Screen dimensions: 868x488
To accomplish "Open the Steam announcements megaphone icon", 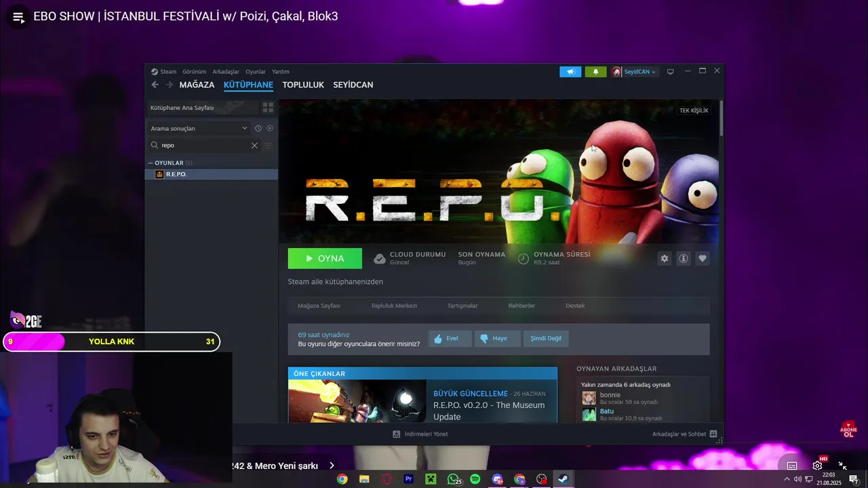I will [570, 72].
